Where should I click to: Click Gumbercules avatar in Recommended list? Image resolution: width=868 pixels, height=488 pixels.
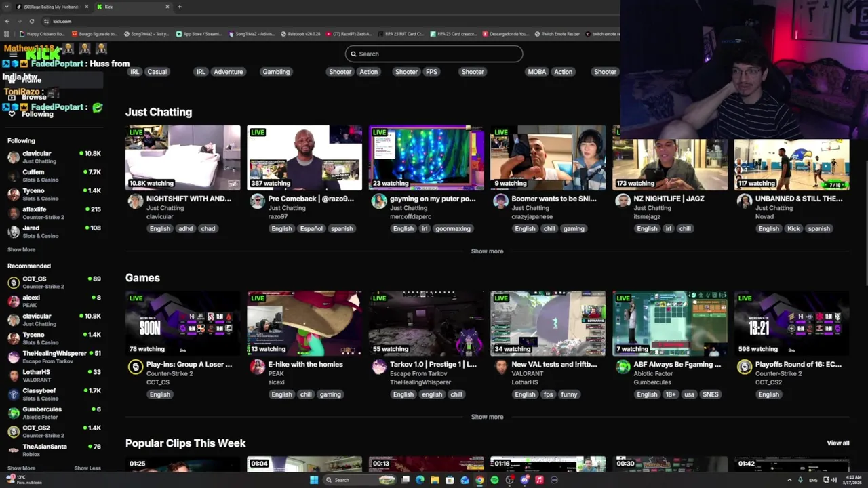coord(14,413)
